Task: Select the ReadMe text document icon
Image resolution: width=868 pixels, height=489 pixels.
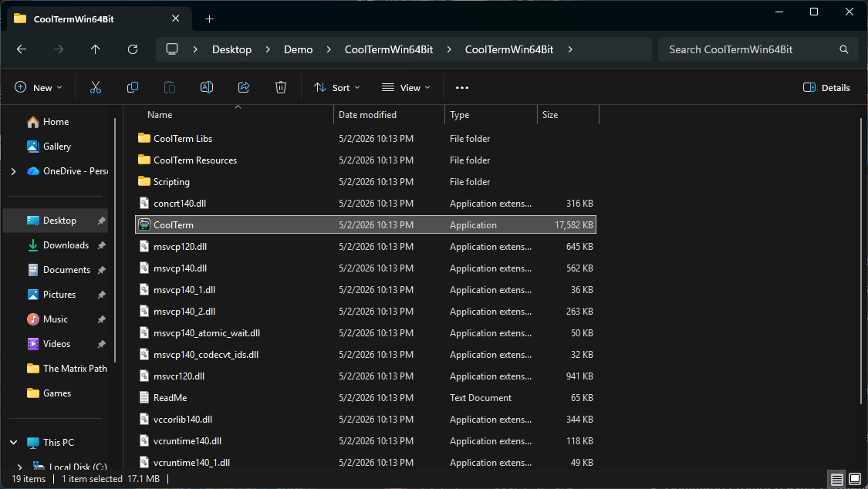Action: point(144,397)
